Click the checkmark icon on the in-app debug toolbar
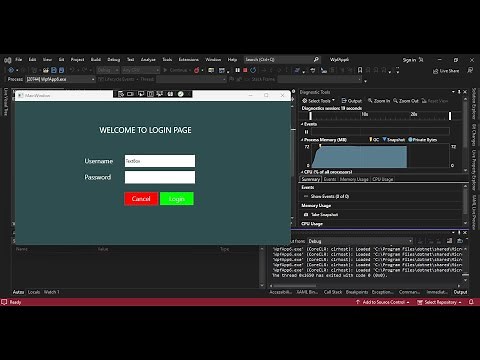The height and width of the screenshot is (360, 480). pos(181,94)
